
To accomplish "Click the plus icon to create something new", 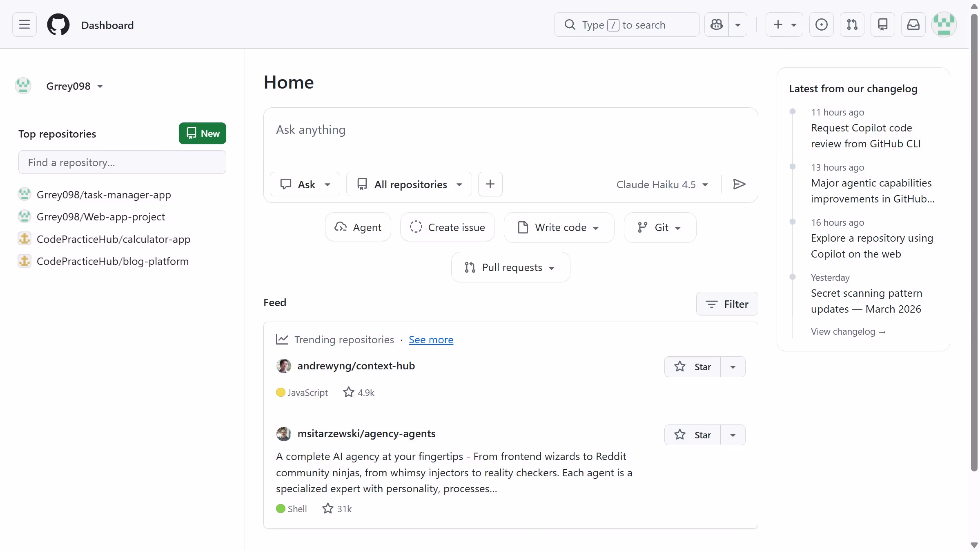I will (x=776, y=24).
